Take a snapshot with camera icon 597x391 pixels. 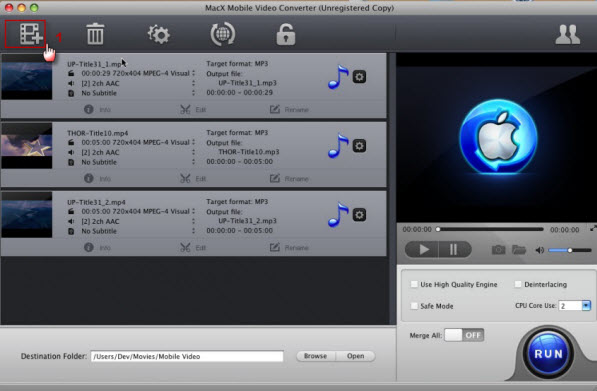click(x=498, y=250)
